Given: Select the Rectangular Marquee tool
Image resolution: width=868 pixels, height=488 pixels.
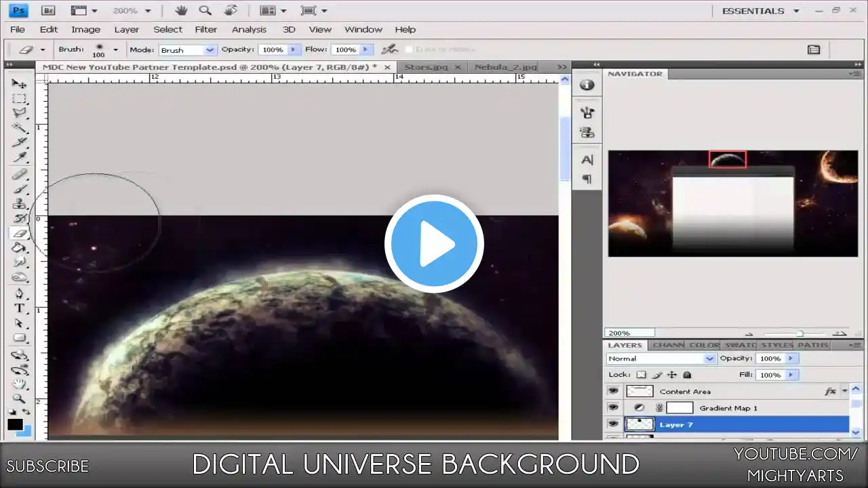Looking at the screenshot, I should click(19, 98).
